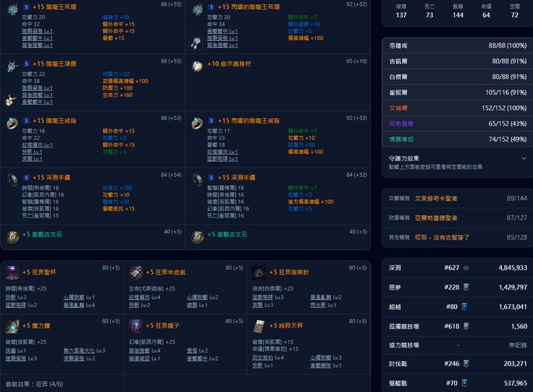Screen dimensions: 533x392
Task: Click the +15 閃耀的暗龍王耳環 earring icon
Action: click(198, 10)
